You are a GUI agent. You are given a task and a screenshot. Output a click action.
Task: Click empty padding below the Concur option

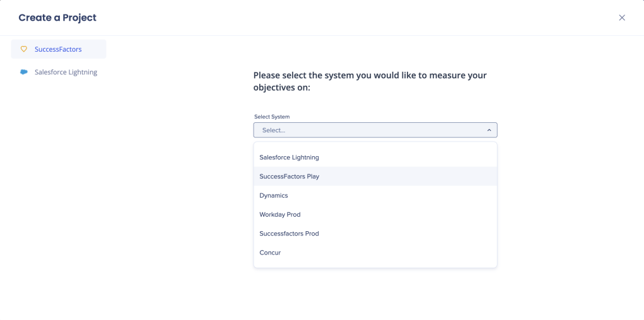(375, 265)
